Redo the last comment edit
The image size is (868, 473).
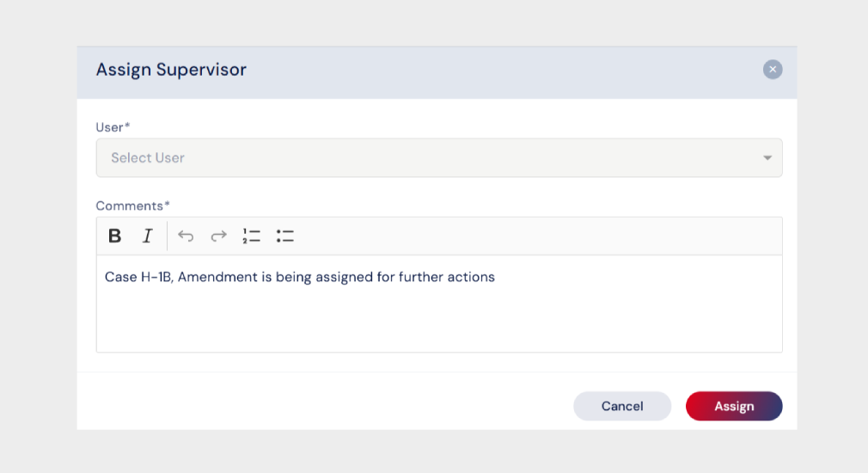[x=218, y=236]
